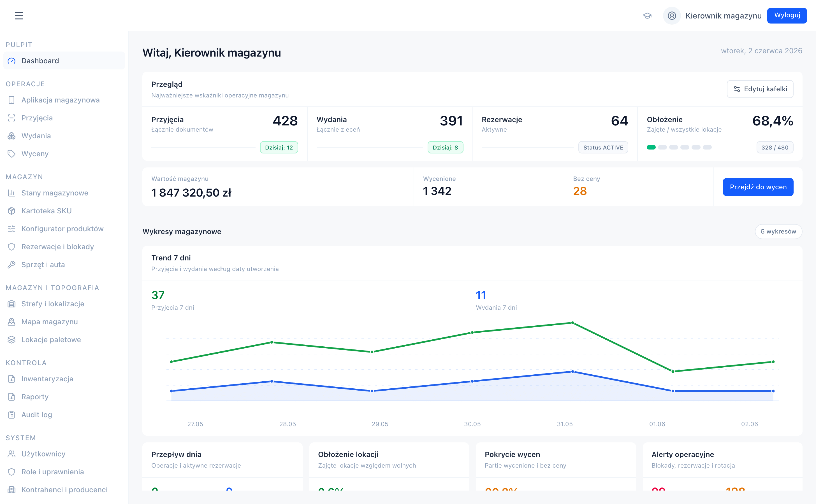Click the Kierownik magazynu username

tap(723, 16)
